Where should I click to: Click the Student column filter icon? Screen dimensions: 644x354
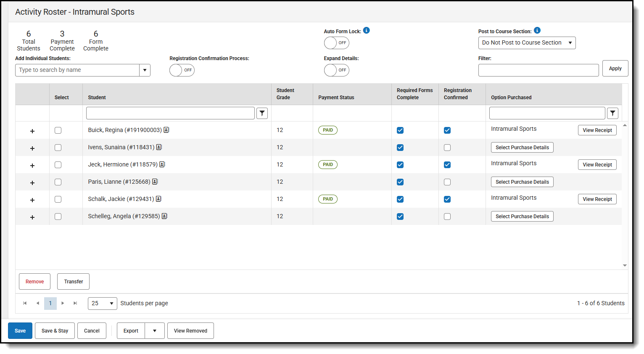262,113
